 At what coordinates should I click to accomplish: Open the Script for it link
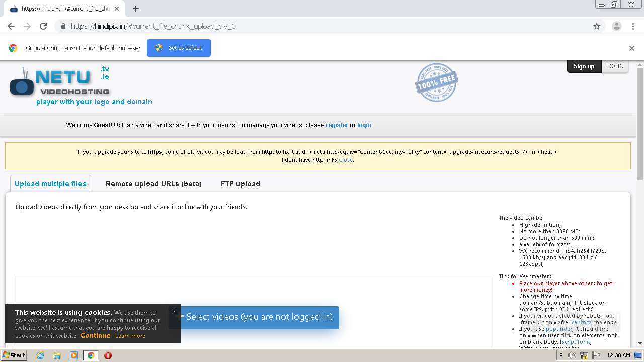tap(576, 342)
